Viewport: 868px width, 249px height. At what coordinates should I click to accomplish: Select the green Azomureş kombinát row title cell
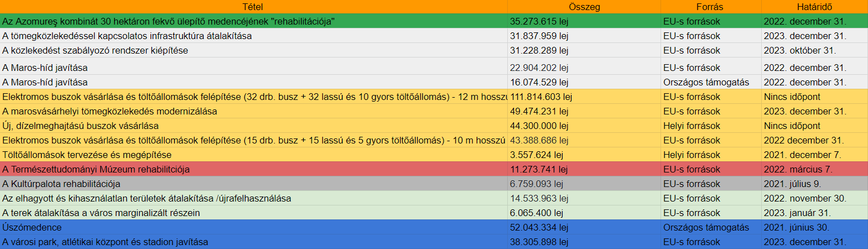[x=168, y=21]
